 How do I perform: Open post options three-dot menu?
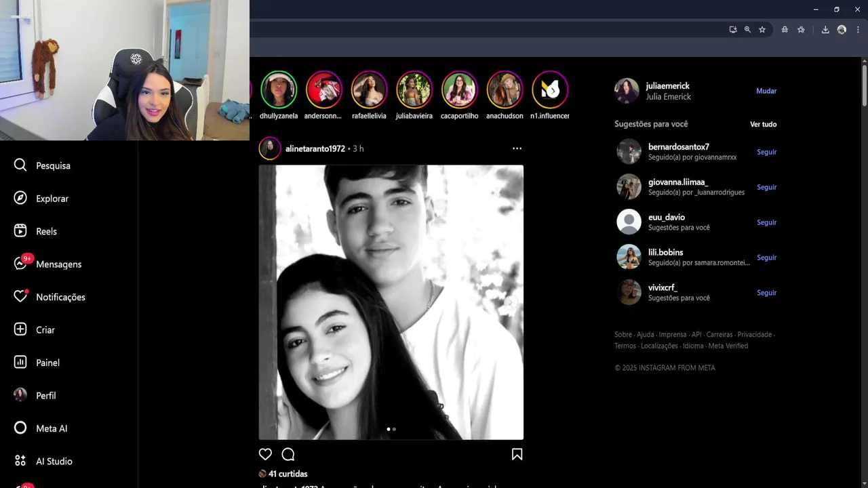click(x=517, y=148)
